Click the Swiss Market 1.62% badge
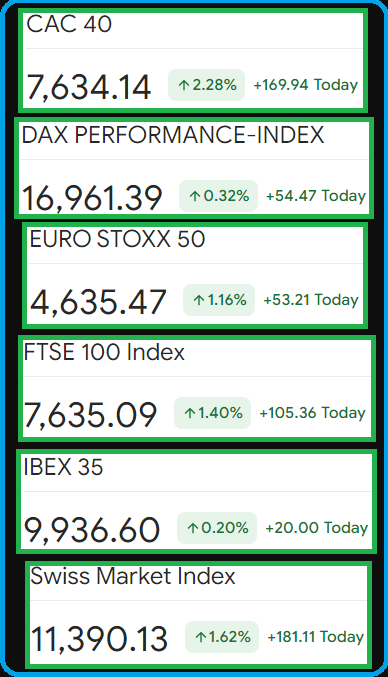 [x=222, y=637]
